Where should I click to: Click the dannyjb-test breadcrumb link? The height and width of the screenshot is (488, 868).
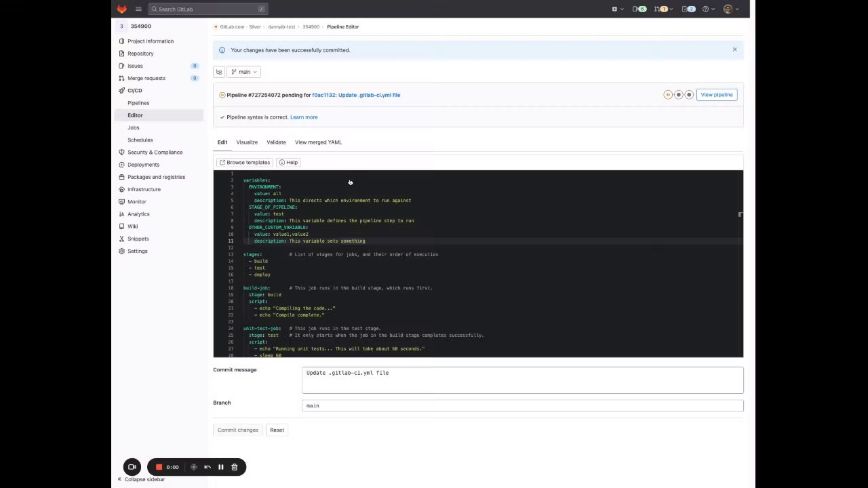coord(281,27)
